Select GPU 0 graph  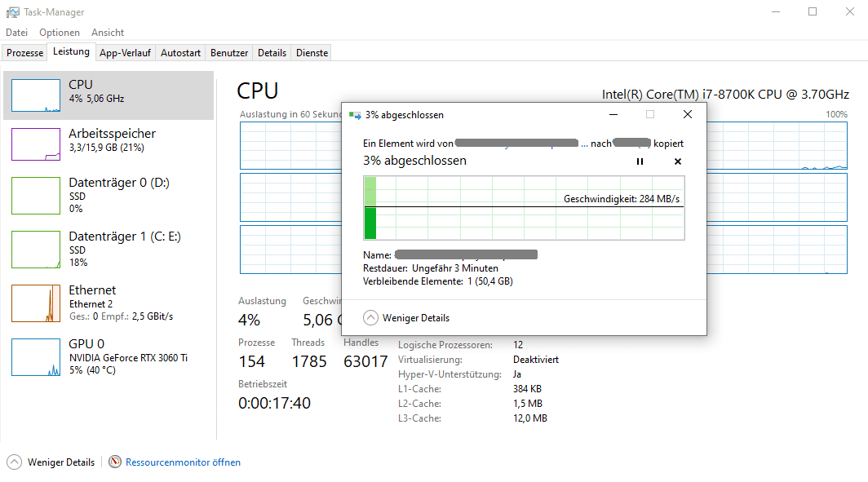click(x=36, y=356)
